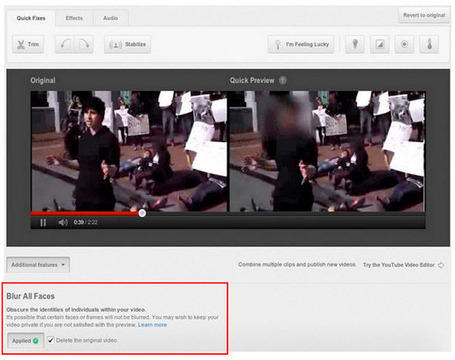Switch to the Quick Fixes tab
Viewport: 455px width, 360px height.
point(31,18)
